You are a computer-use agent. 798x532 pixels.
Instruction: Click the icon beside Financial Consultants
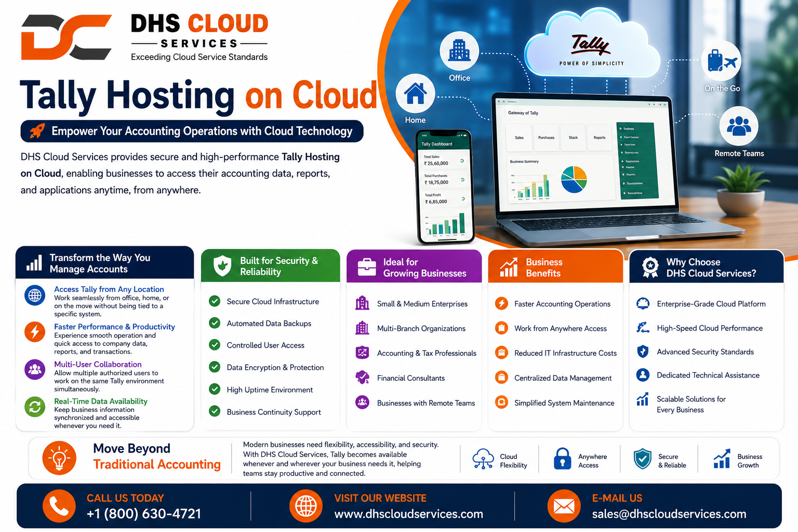tap(362, 377)
